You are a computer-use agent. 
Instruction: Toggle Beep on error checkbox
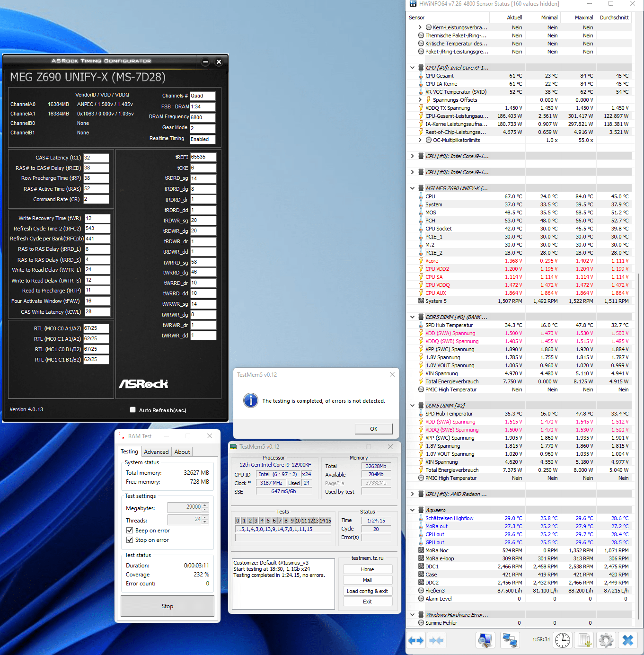[130, 531]
